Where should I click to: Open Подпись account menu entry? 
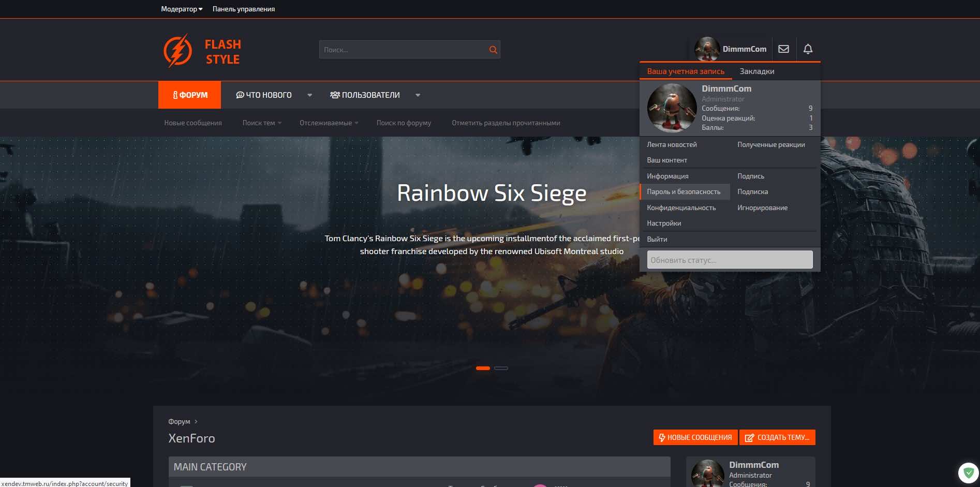[x=751, y=176]
